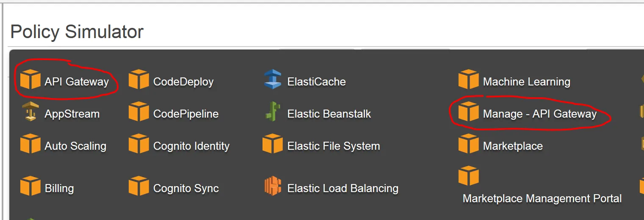644x220 pixels.
Task: Select the Cognito Identity text link
Action: tap(191, 146)
